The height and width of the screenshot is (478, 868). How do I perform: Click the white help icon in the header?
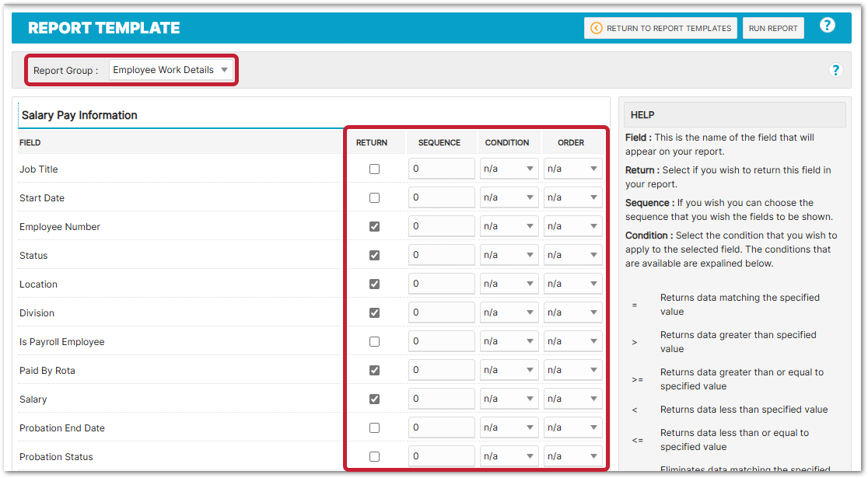(x=827, y=26)
